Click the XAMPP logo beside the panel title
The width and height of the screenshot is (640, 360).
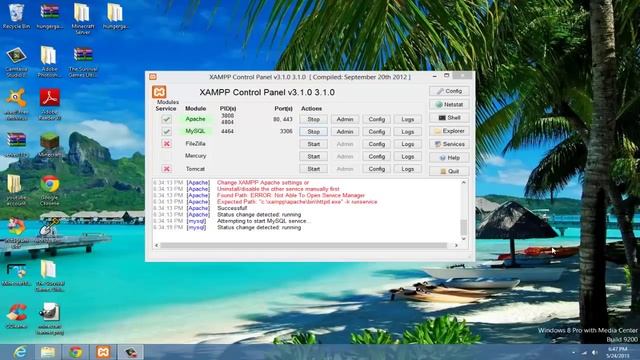[x=159, y=92]
